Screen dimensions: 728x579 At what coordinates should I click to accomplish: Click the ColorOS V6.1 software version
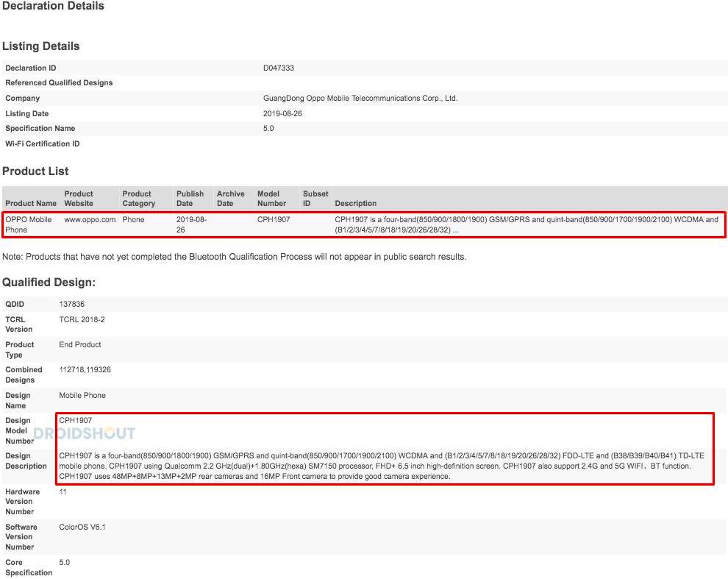82,527
